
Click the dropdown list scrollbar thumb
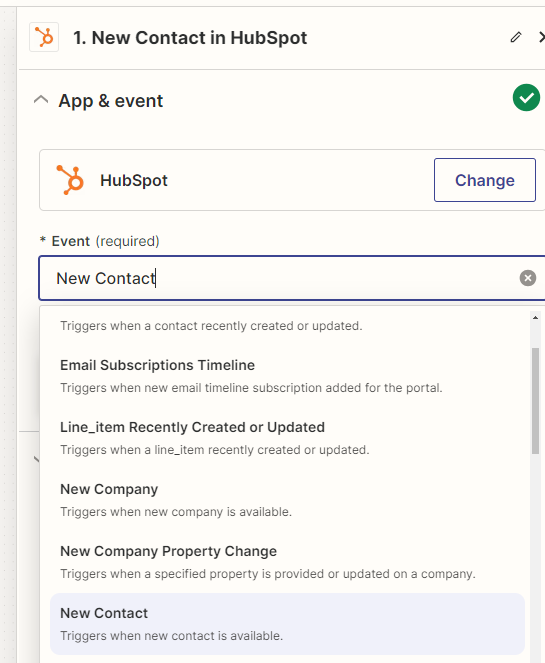tap(535, 400)
